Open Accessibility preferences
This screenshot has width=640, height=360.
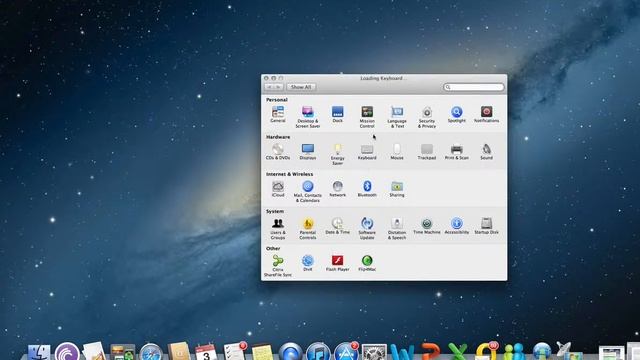point(456,226)
